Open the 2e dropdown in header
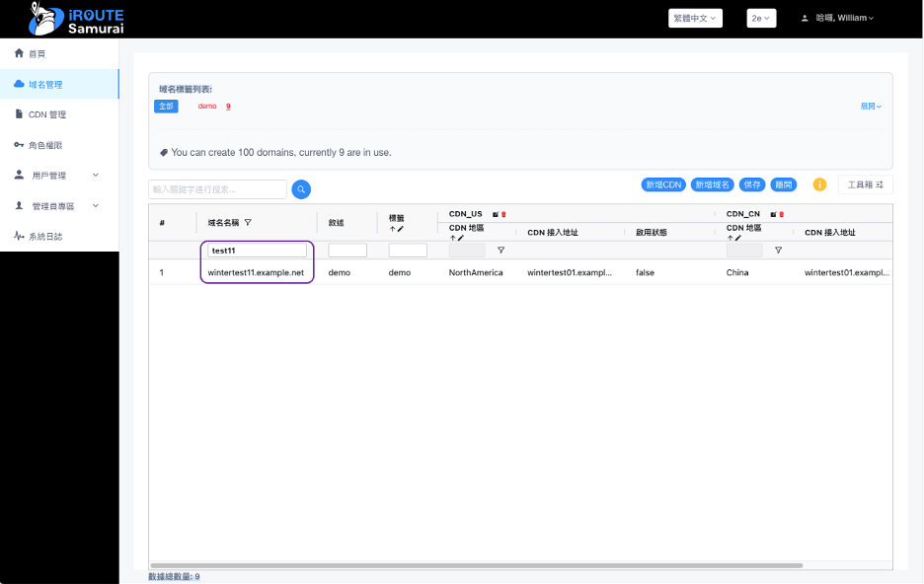 (761, 18)
